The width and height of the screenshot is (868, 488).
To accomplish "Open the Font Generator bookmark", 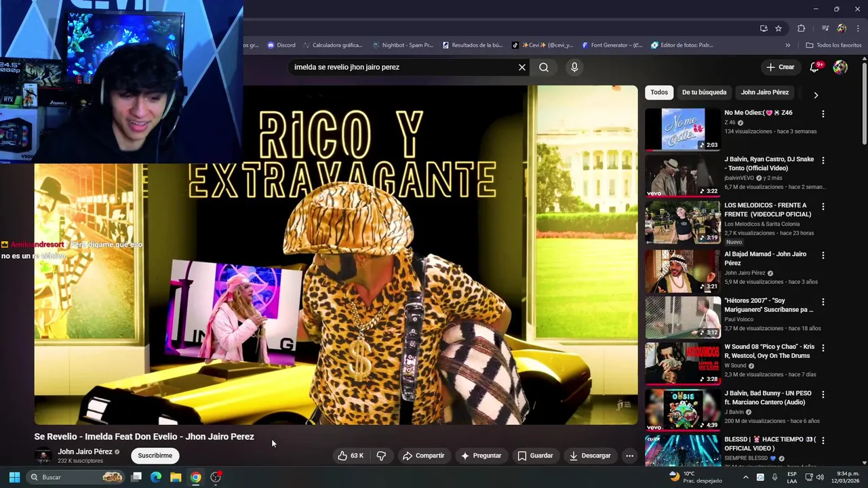I will coord(612,45).
